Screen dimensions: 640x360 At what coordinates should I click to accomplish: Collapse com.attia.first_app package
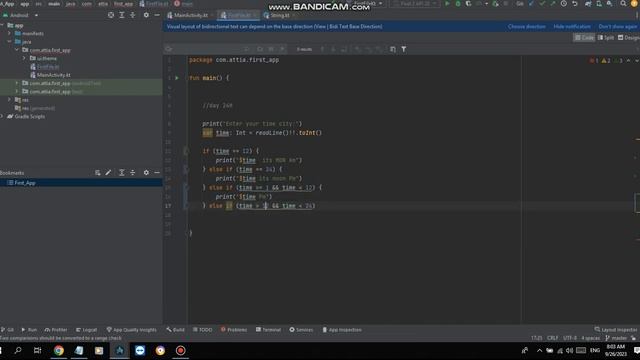pos(17,50)
